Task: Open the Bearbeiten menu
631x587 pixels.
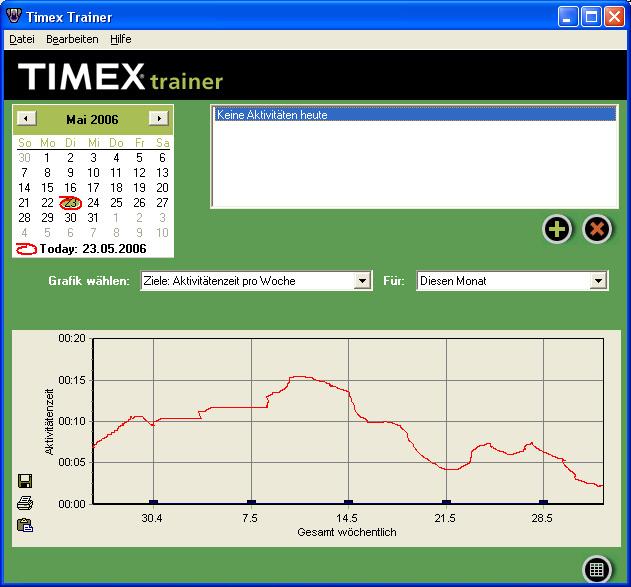Action: pyautogui.click(x=72, y=39)
